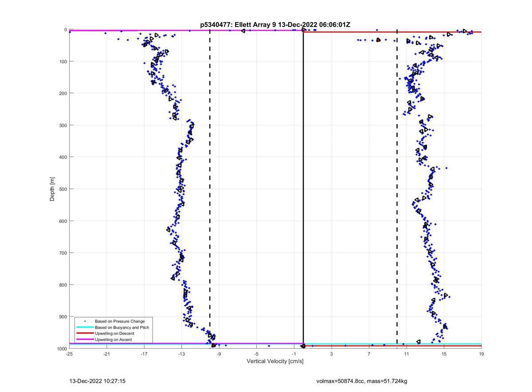The height and width of the screenshot is (392, 532).
Task: Click the blue dot marker in legend
Action: pos(85,321)
